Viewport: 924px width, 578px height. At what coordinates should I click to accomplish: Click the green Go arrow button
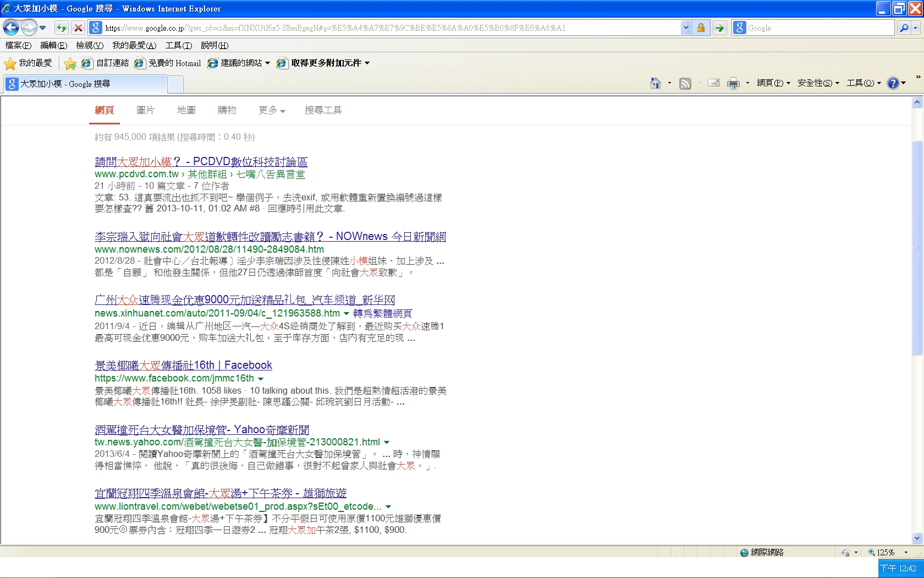pyautogui.click(x=719, y=28)
